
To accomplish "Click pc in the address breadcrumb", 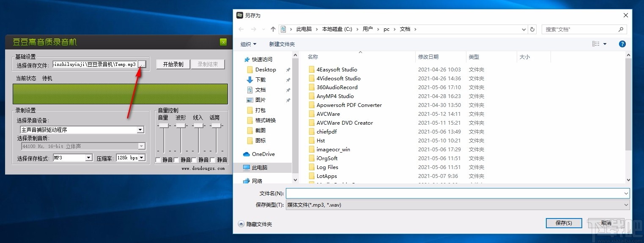I will (386, 29).
